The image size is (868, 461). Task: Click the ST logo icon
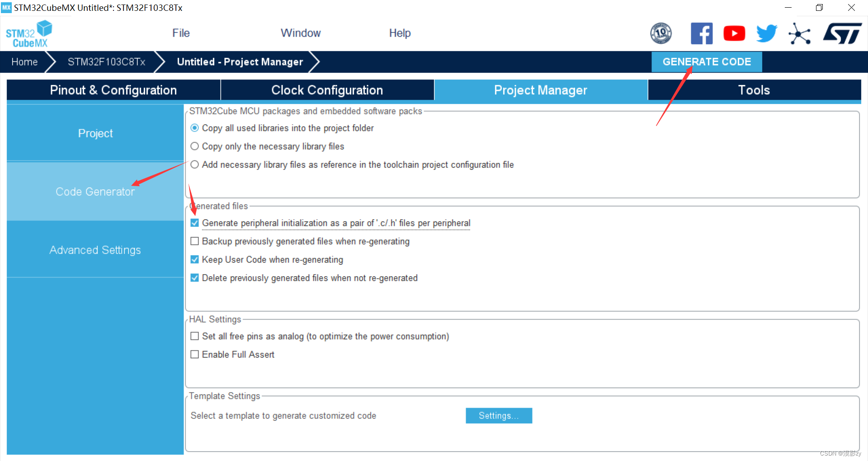coord(842,33)
